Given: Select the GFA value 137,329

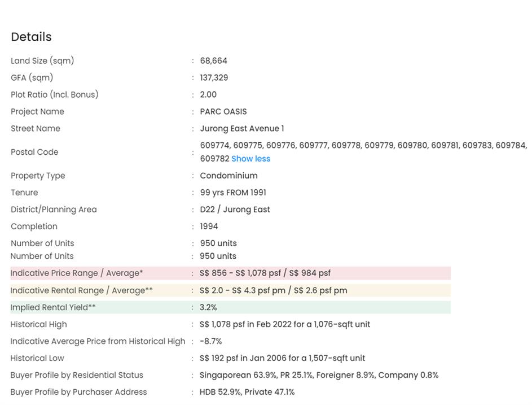Looking at the screenshot, I should click(x=214, y=78).
